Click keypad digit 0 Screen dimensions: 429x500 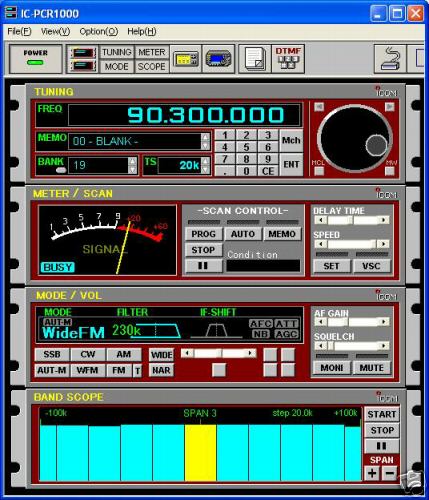pyautogui.click(x=246, y=171)
